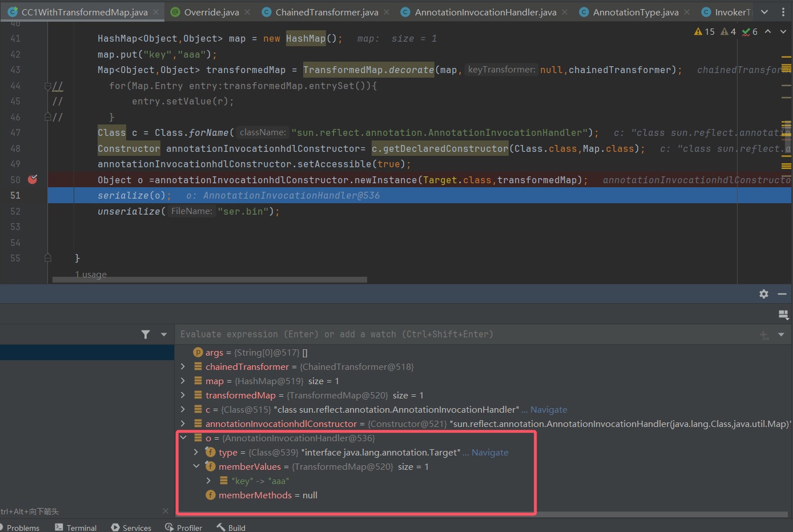The width and height of the screenshot is (793, 532).
Task: Open the watch options dropdown arrow
Action: click(x=781, y=334)
